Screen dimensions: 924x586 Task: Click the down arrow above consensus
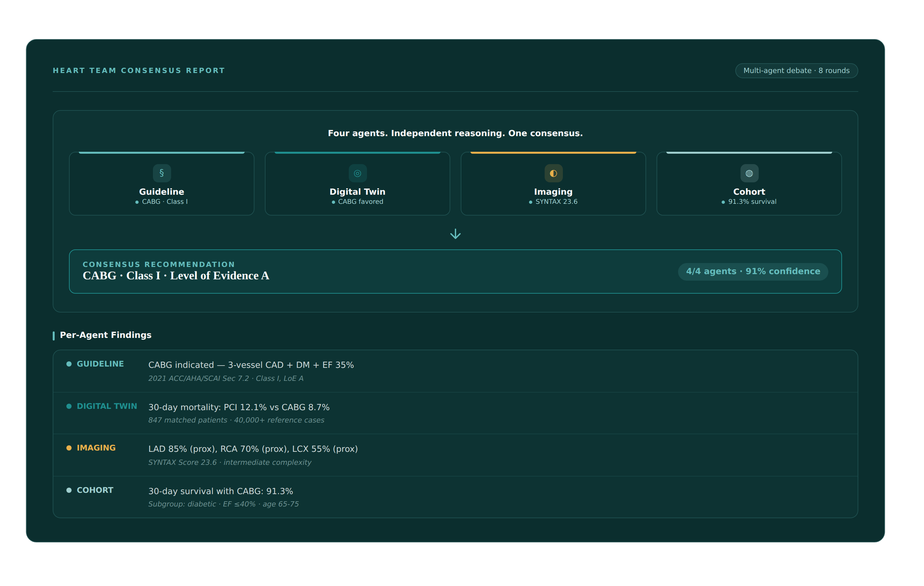coord(455,234)
